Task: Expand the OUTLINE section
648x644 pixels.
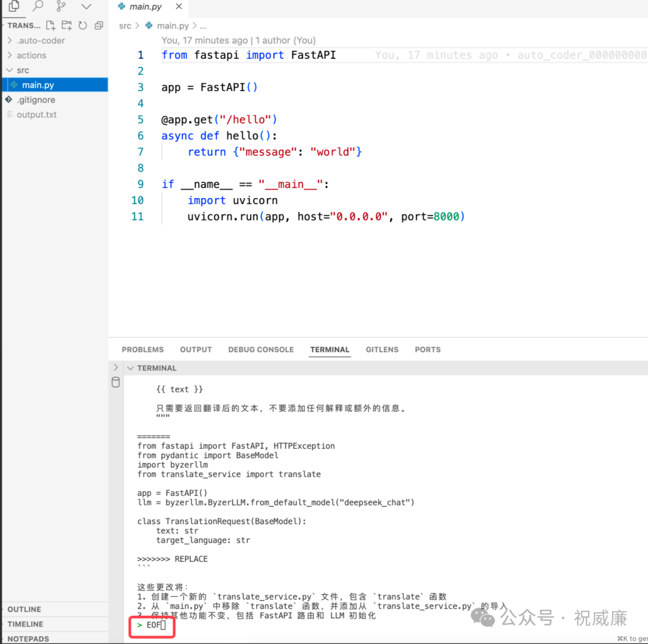Action: (x=24, y=609)
